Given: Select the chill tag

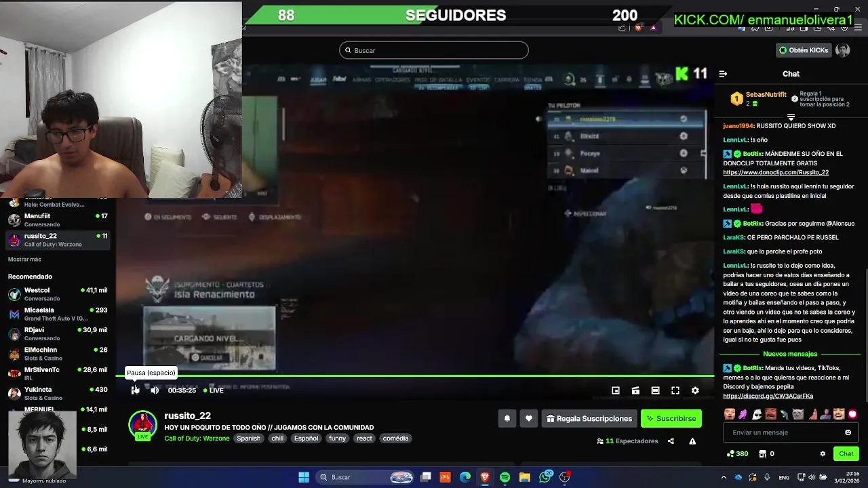Looking at the screenshot, I should (x=277, y=439).
